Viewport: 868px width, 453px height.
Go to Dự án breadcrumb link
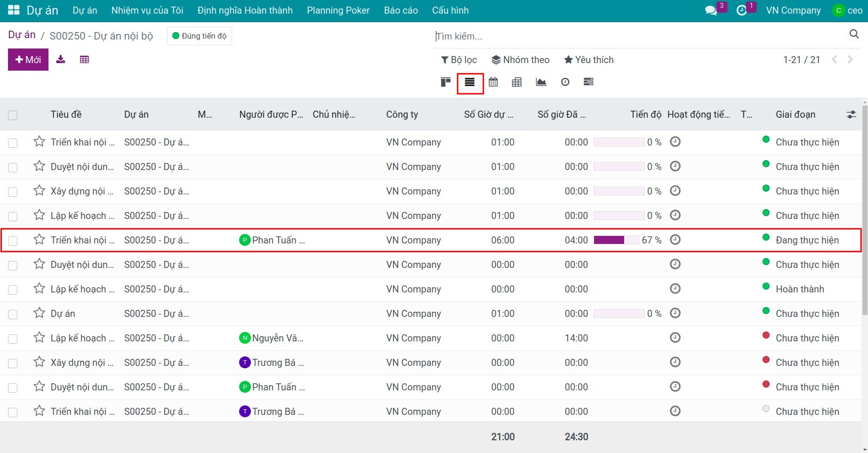click(22, 35)
